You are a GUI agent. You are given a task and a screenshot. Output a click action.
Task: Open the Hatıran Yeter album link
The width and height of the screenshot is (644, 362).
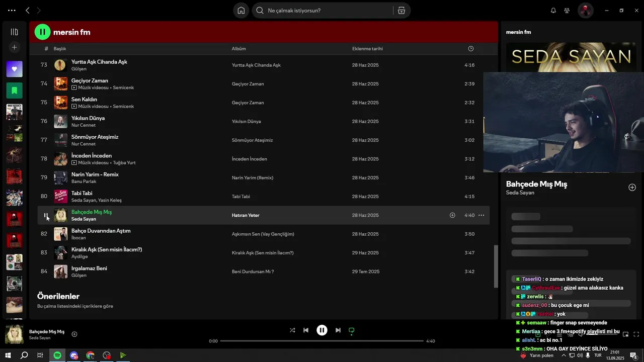(x=246, y=215)
